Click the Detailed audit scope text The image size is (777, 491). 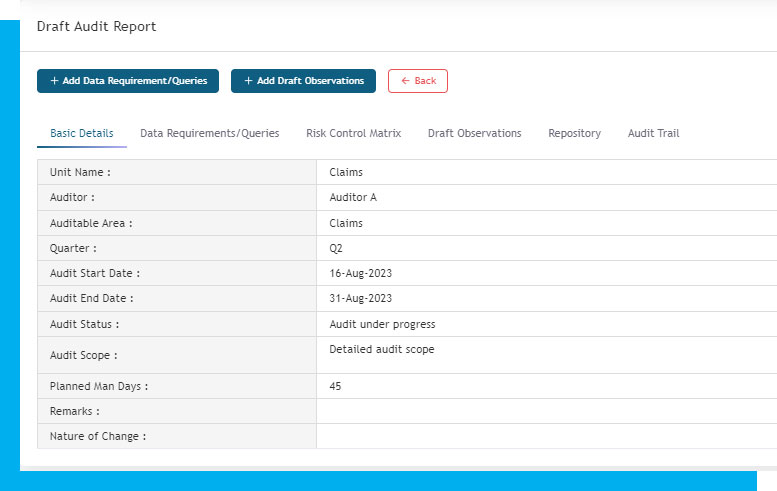[381, 349]
